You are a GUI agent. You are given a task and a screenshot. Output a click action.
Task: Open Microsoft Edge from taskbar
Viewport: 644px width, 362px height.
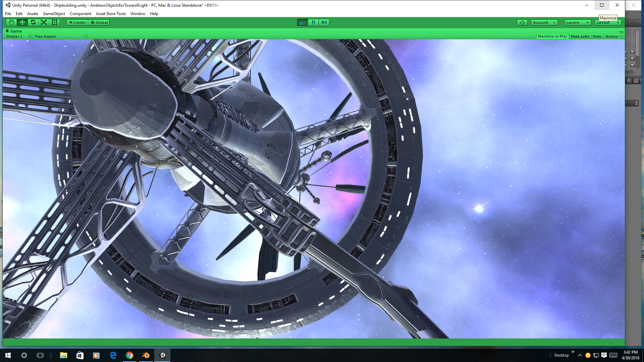click(x=113, y=355)
